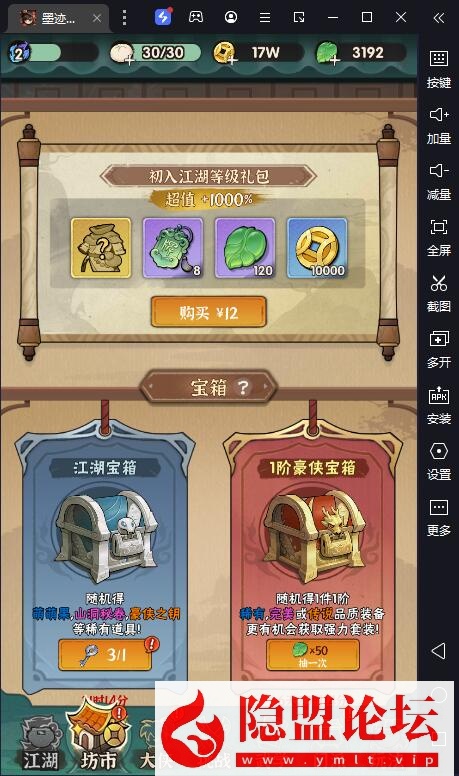459x776 pixels.
Task: Open the three-dot tab options menu
Action: (124, 18)
